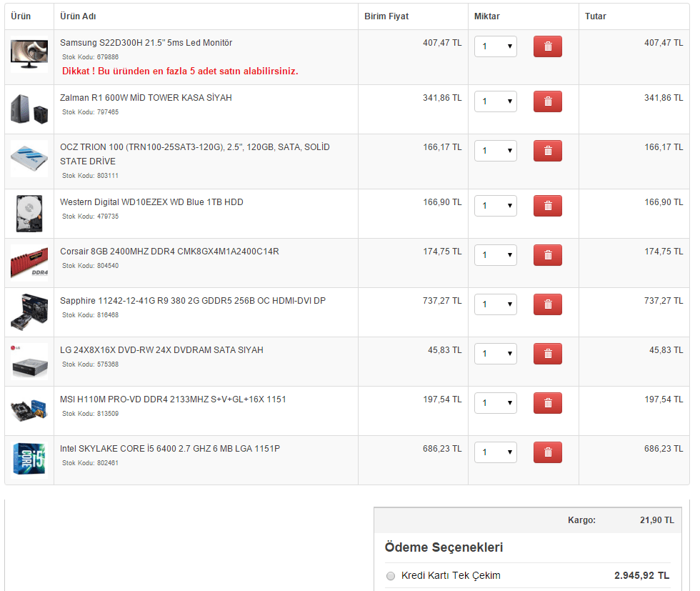Open quantity selector for MSI H110M motherboard
700x591 pixels.
[496, 403]
